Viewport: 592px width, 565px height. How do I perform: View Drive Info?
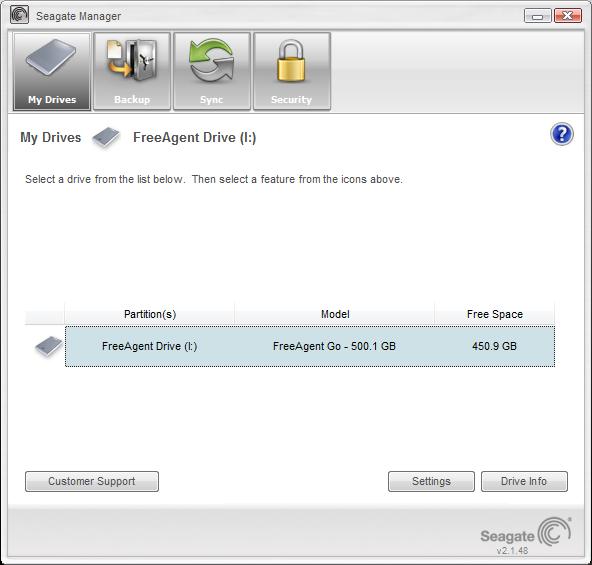tap(524, 481)
